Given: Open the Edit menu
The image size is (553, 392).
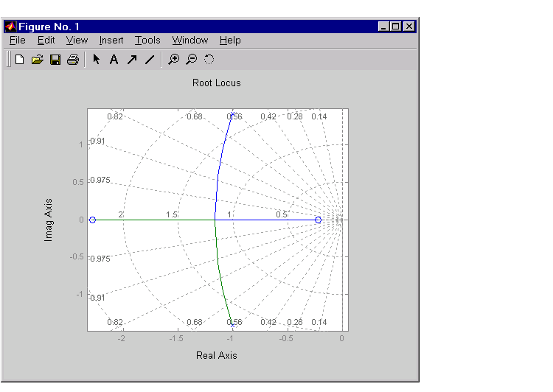Looking at the screenshot, I should [46, 41].
